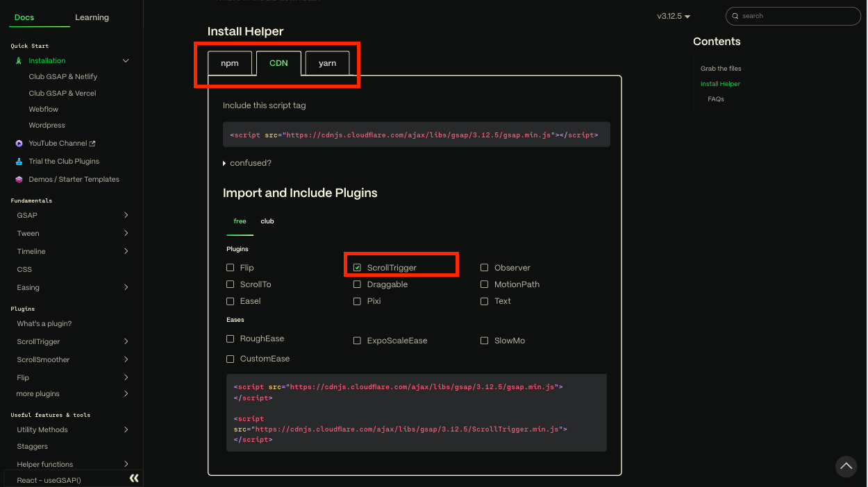Tick the Draggable plugin checkbox
Screen dimensions: 868x487
coord(357,284)
